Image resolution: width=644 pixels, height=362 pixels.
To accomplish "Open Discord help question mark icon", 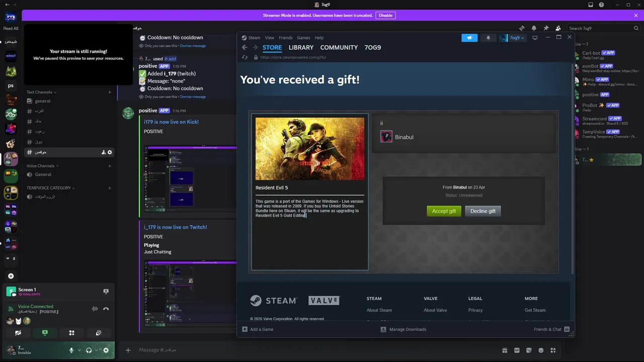I will click(602, 5).
